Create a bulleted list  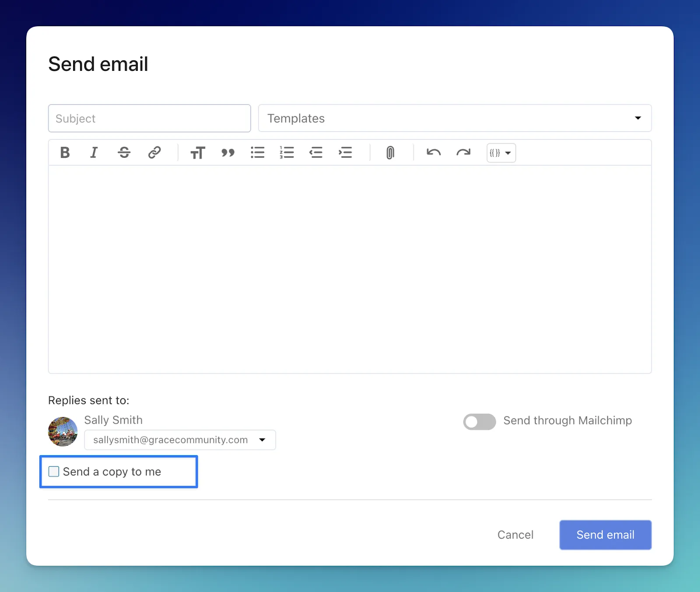point(257,153)
